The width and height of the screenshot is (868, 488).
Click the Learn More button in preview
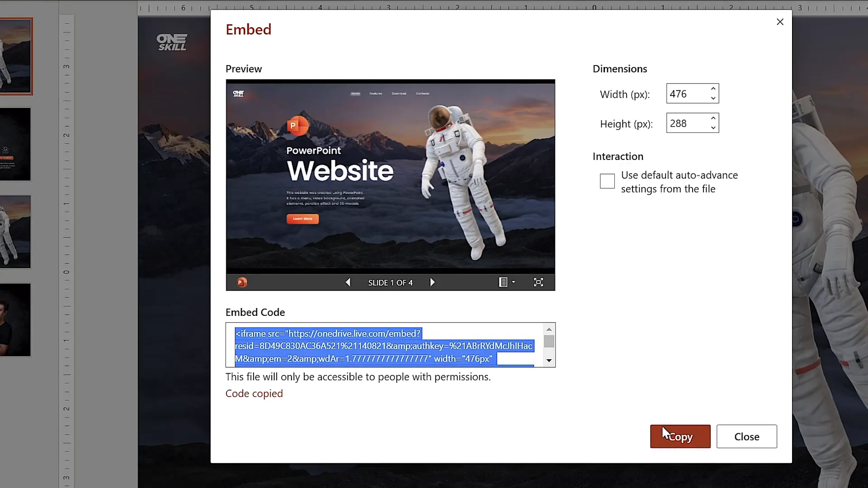[302, 219]
